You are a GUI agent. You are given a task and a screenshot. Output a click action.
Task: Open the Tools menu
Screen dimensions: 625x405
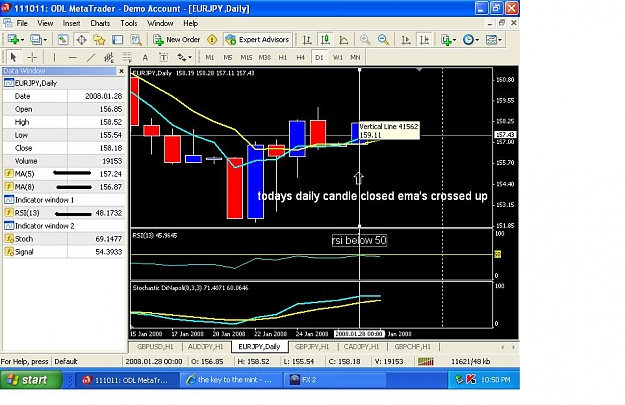click(129, 24)
